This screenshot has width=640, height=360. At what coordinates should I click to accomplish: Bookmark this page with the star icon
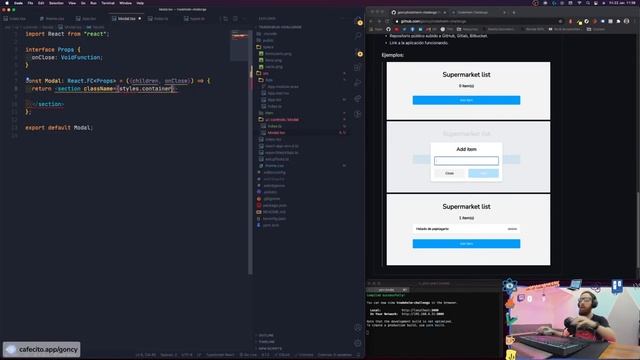(x=560, y=21)
